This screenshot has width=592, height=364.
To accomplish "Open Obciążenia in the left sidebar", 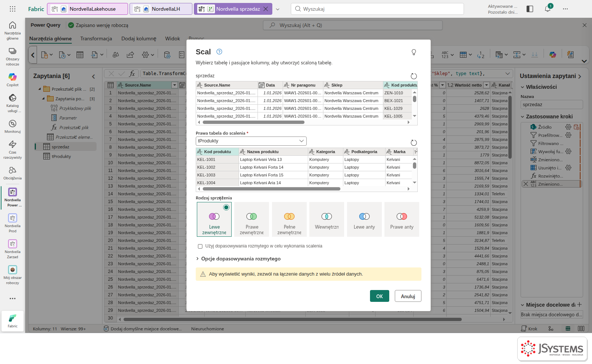I will [x=13, y=173].
